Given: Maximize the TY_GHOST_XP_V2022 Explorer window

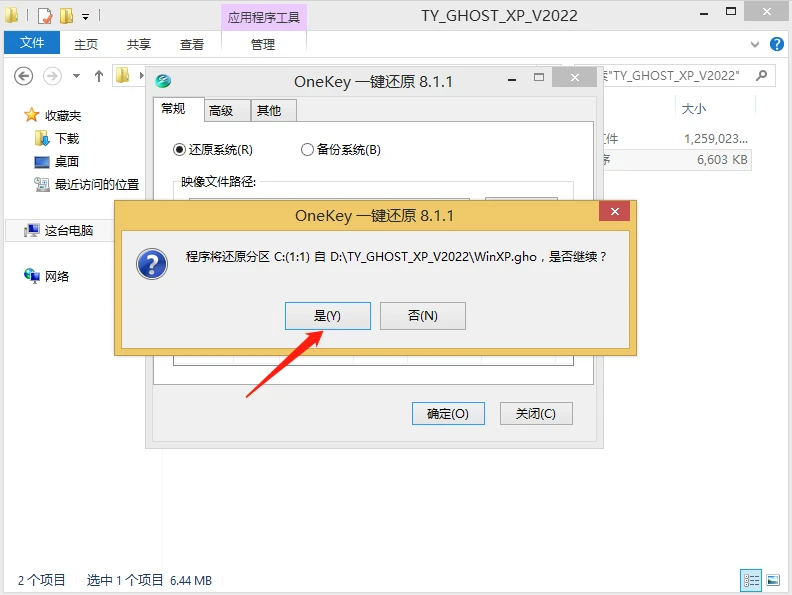Looking at the screenshot, I should click(x=731, y=12).
